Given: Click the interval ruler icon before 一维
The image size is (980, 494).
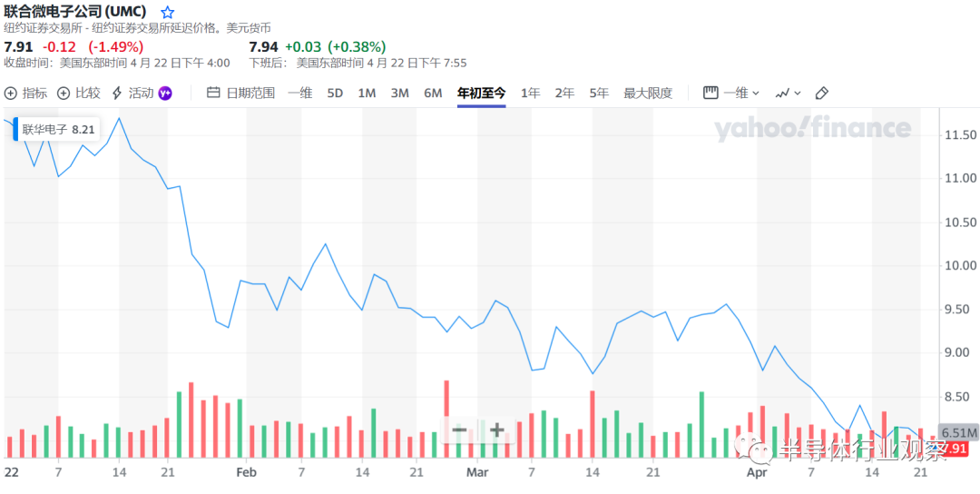Looking at the screenshot, I should coord(710,94).
